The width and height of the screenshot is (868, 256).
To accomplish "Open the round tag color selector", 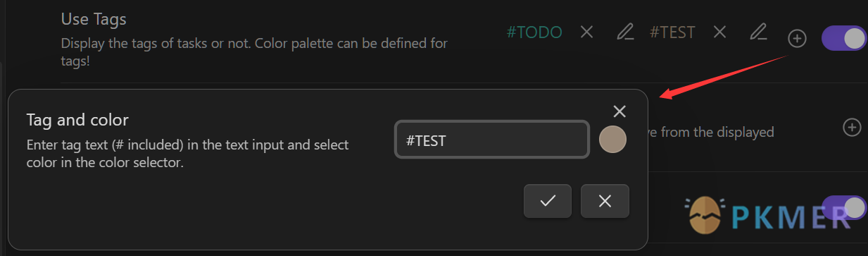I will (612, 140).
